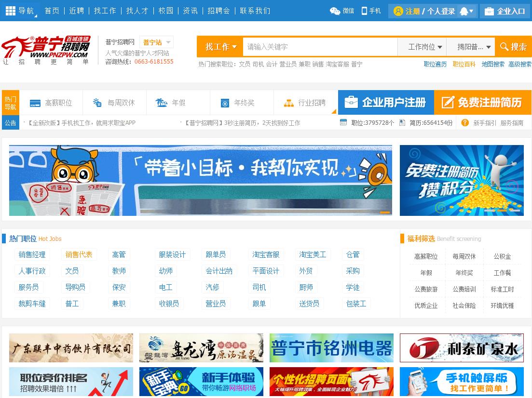Click the 热门搜索 keyword 文员
This screenshot has height=398, width=532.
244,64
